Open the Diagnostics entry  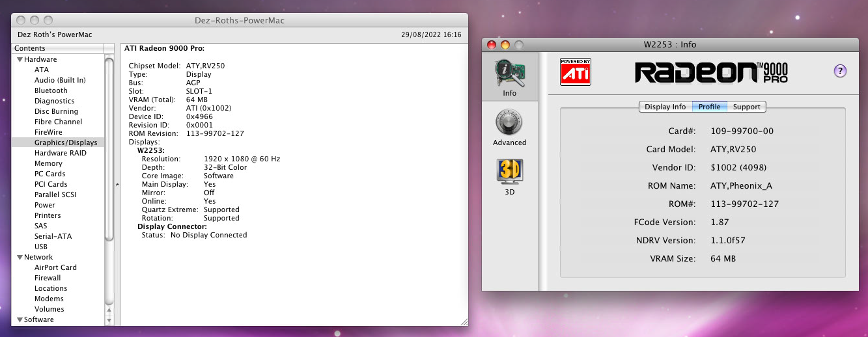pyautogui.click(x=54, y=101)
